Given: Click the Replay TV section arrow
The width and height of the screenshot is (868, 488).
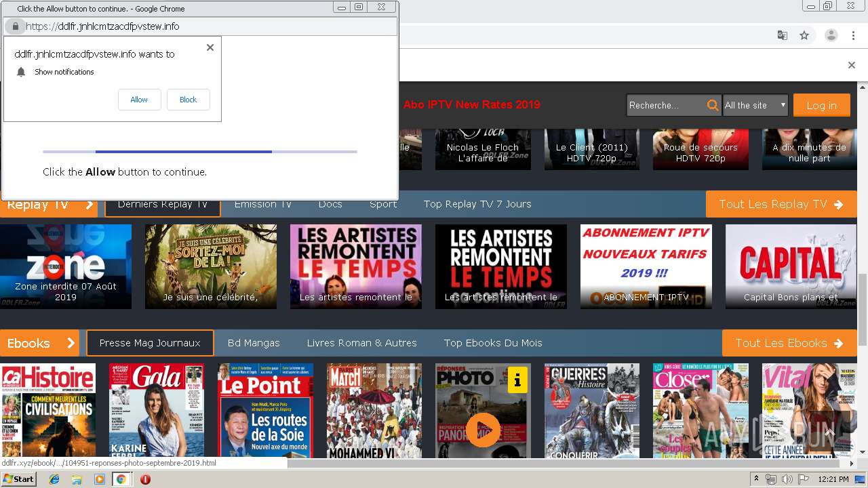Looking at the screenshot, I should (89, 205).
